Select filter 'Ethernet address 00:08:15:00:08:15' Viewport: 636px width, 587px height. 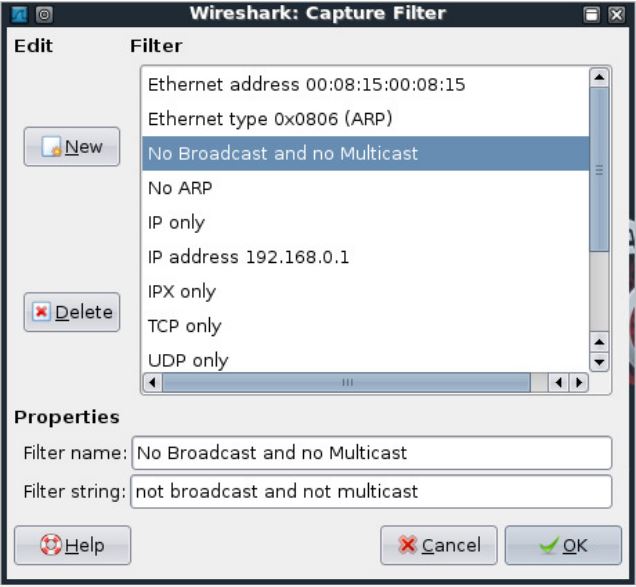(x=365, y=85)
